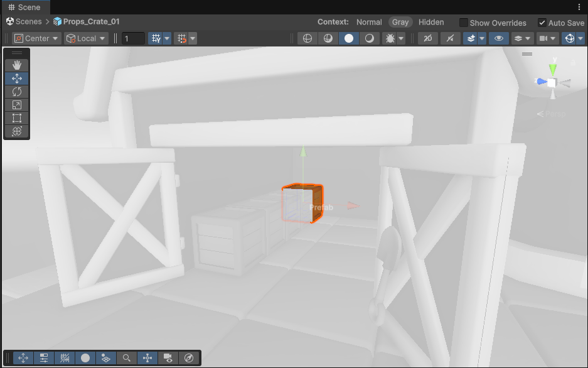Set Context rendering to Normal

click(369, 22)
